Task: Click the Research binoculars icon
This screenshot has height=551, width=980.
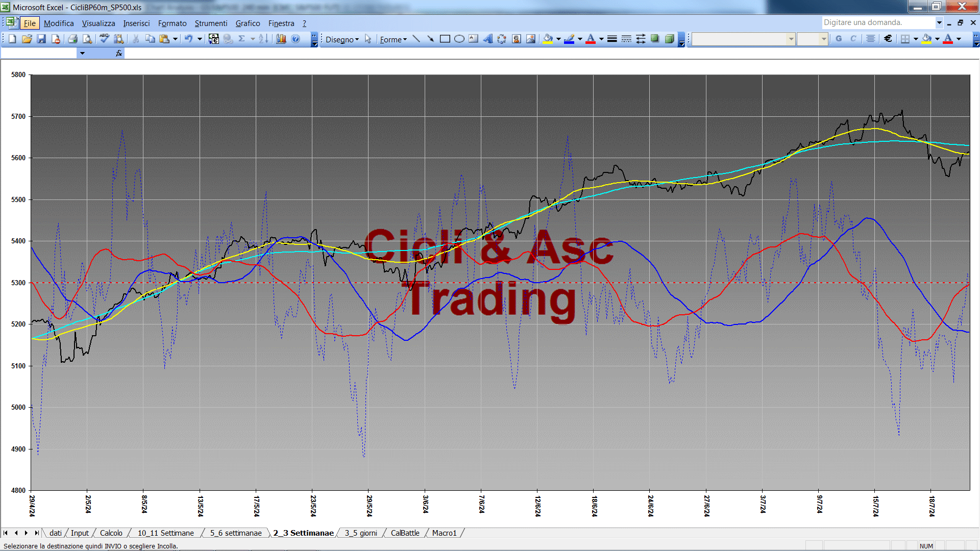Action: coord(119,39)
